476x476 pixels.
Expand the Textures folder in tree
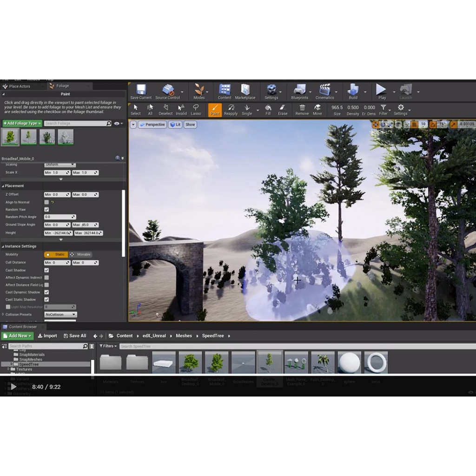click(x=8, y=369)
